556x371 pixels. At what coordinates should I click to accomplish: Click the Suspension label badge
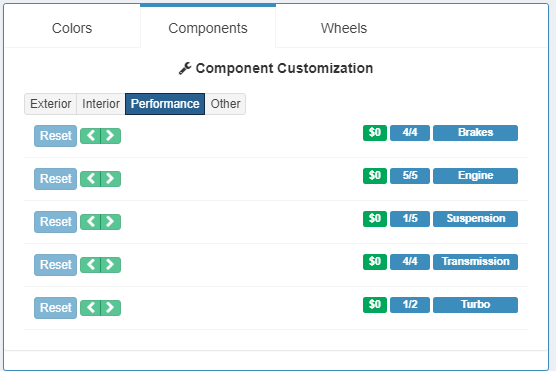click(475, 218)
